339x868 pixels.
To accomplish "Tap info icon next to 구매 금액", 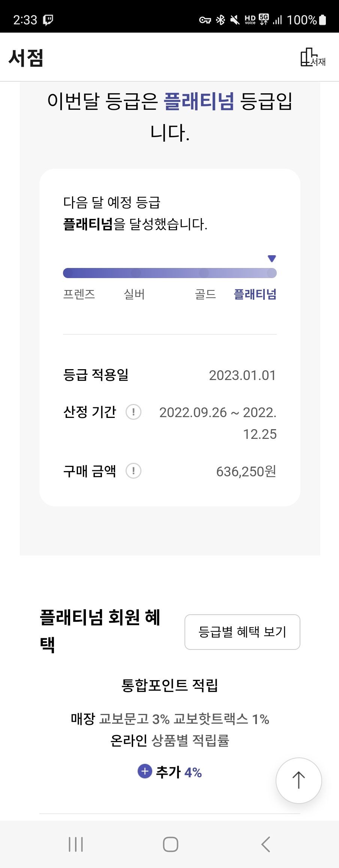I will pos(133,471).
